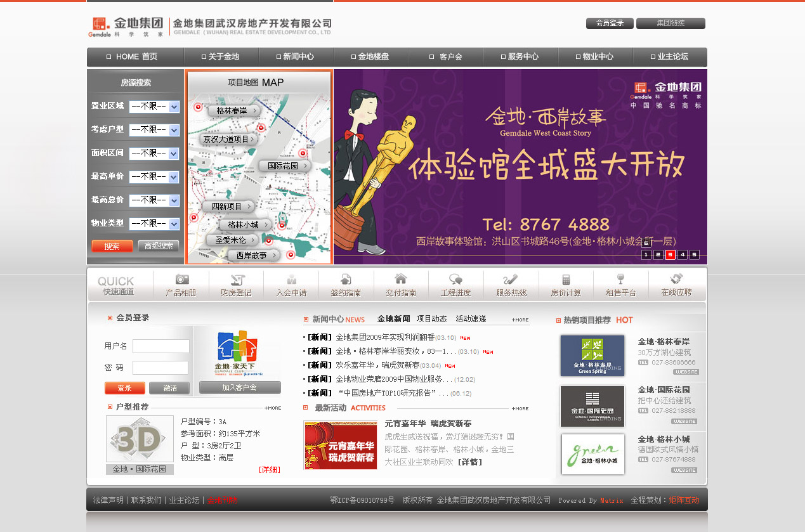Switch to the 活动速递 news tab

click(471, 319)
